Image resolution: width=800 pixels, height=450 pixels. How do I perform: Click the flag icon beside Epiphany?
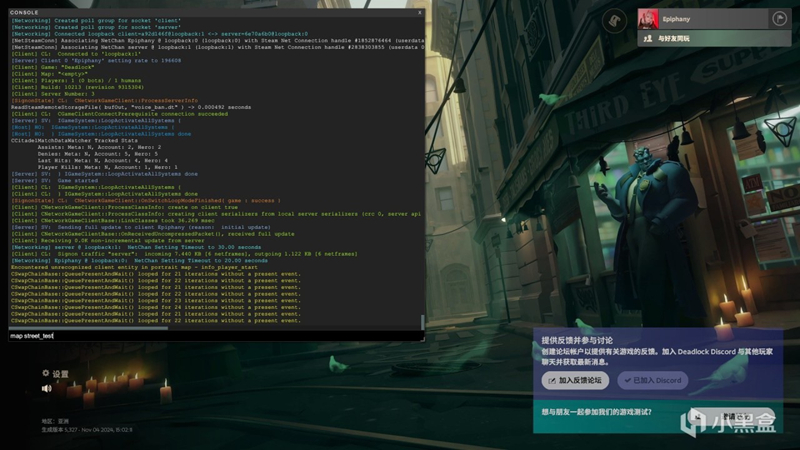pos(779,19)
